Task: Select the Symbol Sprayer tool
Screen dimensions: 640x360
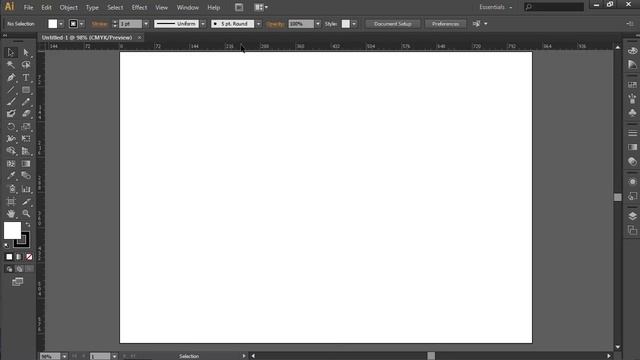Action: [11, 189]
